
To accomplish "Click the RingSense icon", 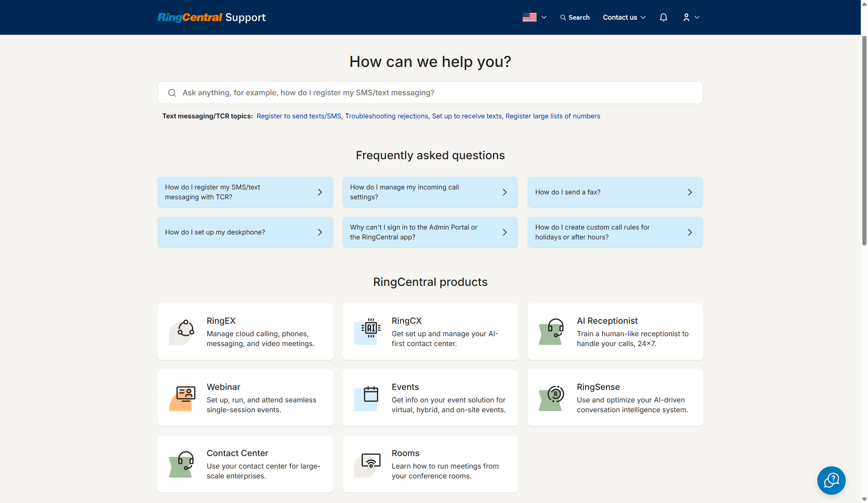I will [552, 398].
